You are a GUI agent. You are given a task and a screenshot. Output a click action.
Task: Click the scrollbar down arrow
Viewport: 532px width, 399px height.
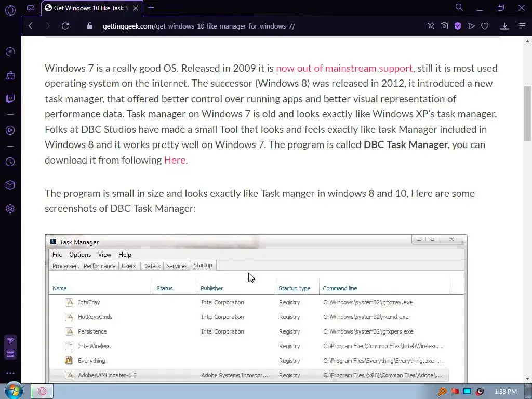click(528, 379)
